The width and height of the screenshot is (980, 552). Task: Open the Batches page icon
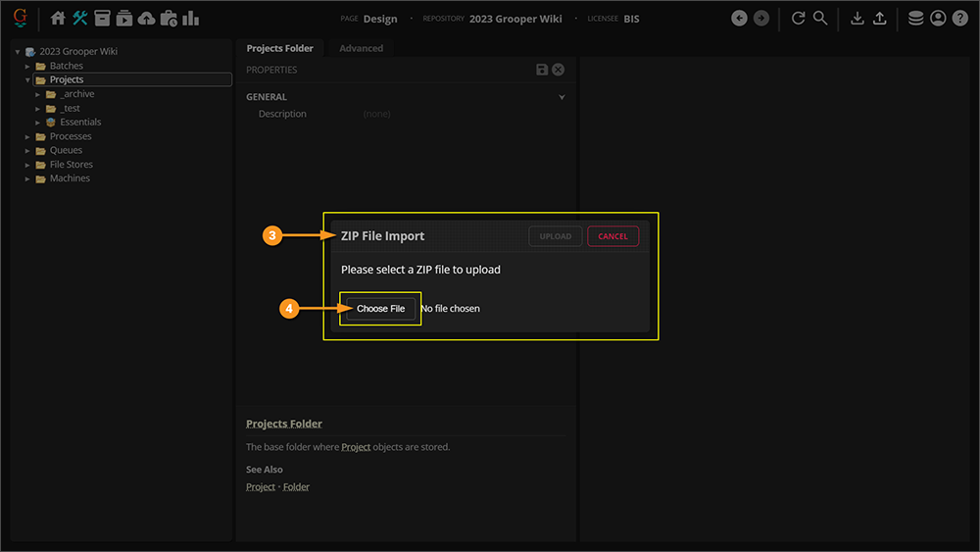[102, 18]
